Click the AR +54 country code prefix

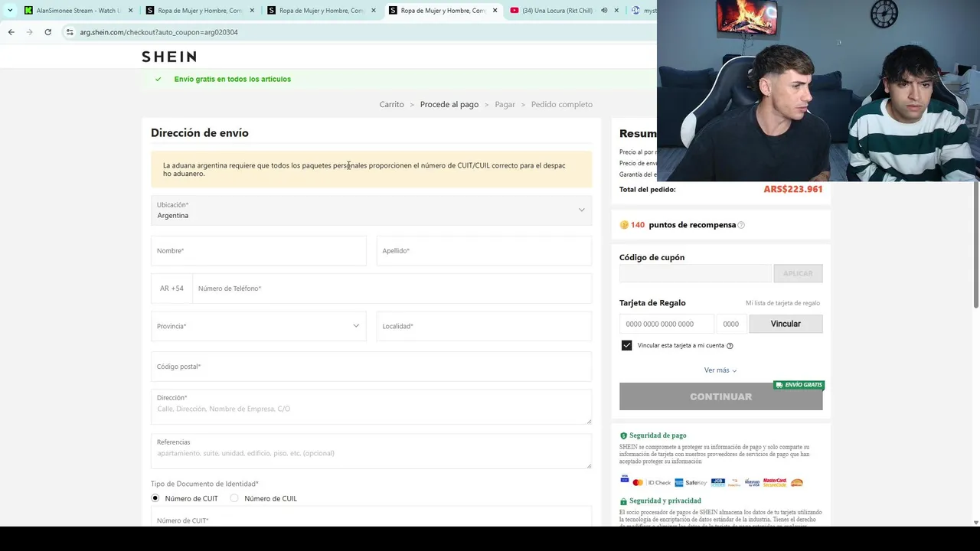coord(171,289)
